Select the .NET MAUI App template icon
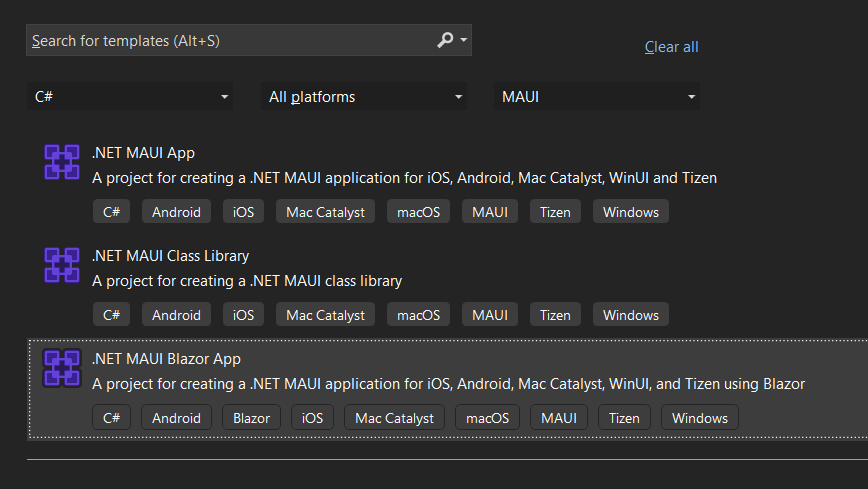 click(62, 162)
